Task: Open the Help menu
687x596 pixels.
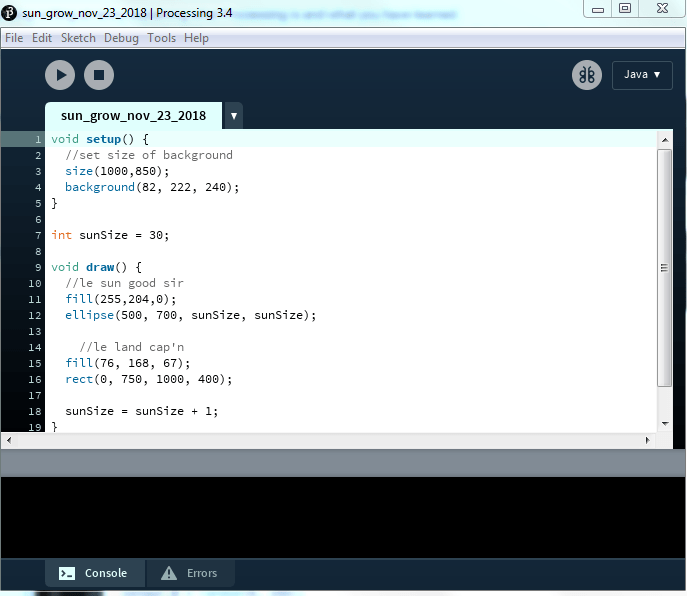Action: [196, 38]
